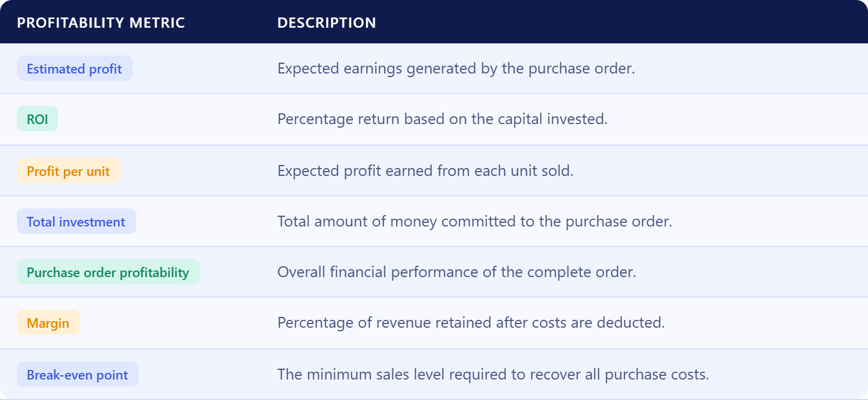Click the DESCRIPTION column header

click(327, 23)
